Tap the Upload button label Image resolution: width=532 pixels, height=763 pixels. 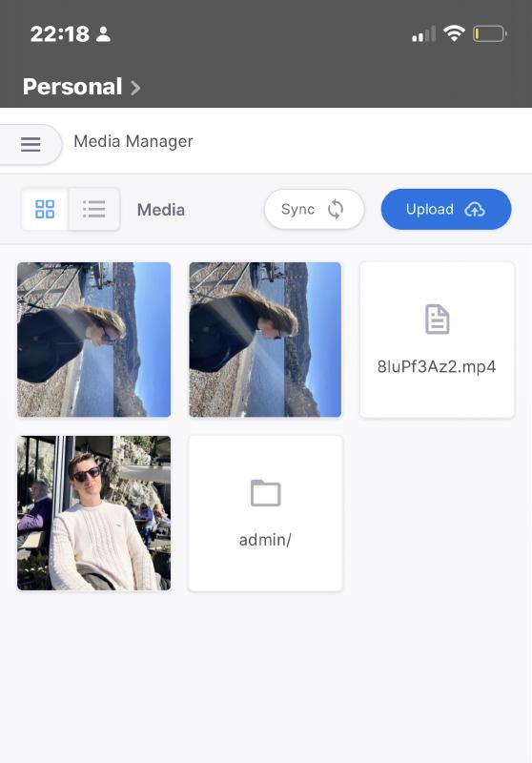coord(430,209)
